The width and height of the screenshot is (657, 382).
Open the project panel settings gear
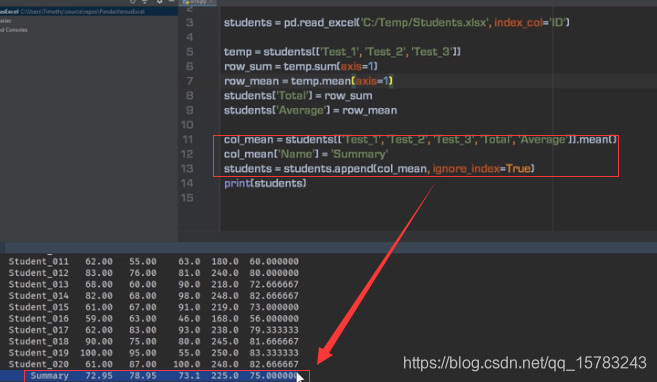[x=160, y=2]
